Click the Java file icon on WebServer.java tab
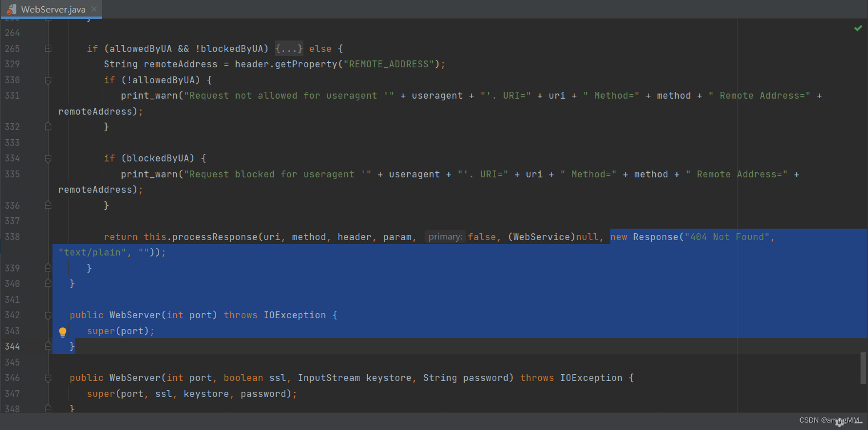Image resolution: width=868 pixels, height=430 pixels. click(x=11, y=9)
